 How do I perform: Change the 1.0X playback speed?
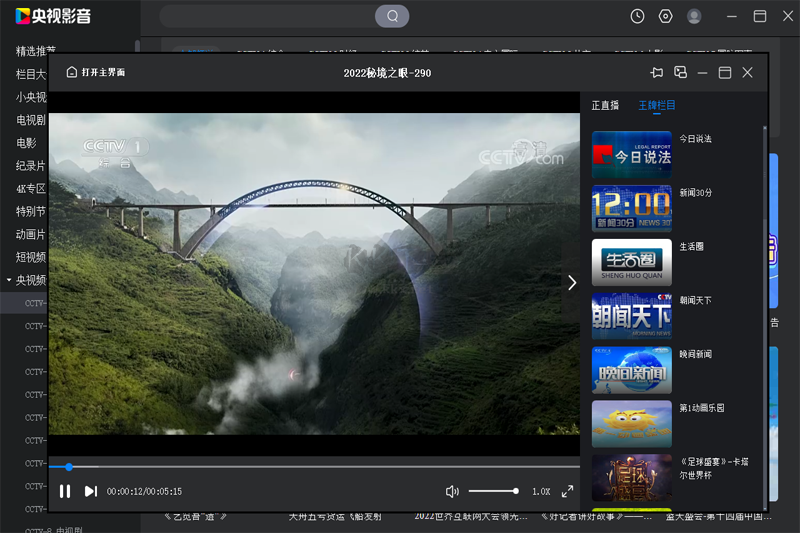pyautogui.click(x=541, y=491)
